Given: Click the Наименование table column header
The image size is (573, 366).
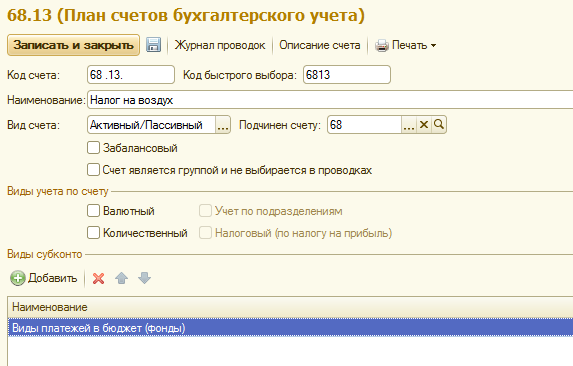Looking at the screenshot, I should (290, 307).
